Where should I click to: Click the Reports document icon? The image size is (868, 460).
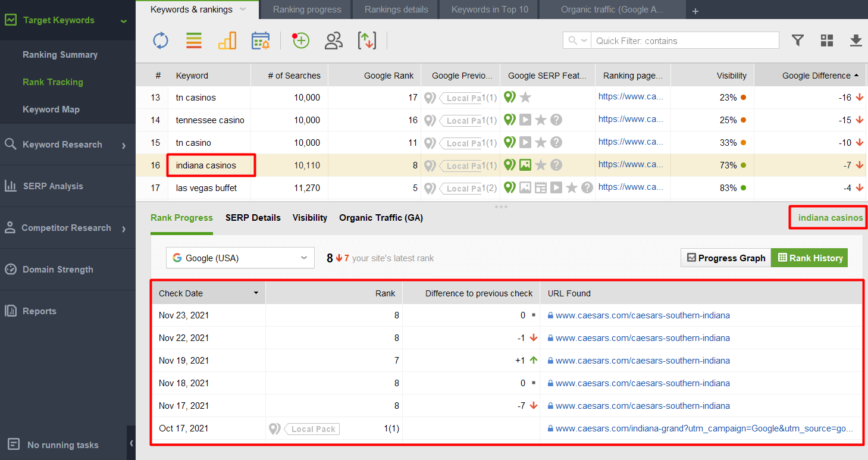10,311
